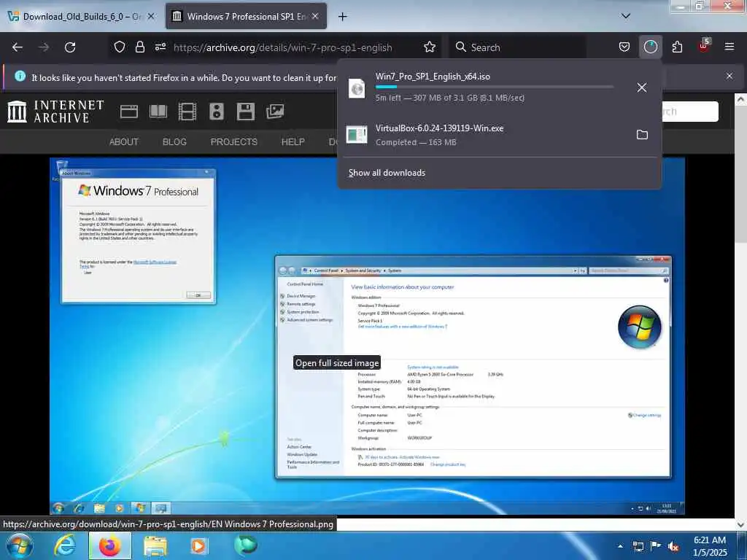Open the BLOG menu link

[174, 142]
